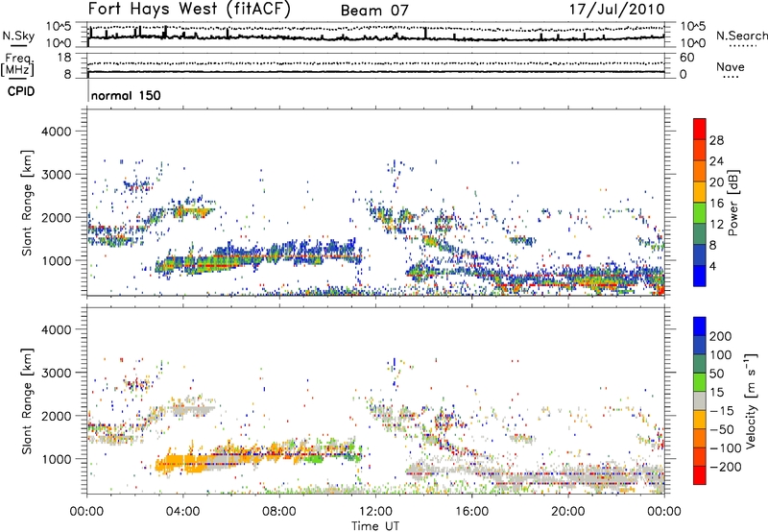Click the 'Freq. [MHz]' label

(18, 64)
